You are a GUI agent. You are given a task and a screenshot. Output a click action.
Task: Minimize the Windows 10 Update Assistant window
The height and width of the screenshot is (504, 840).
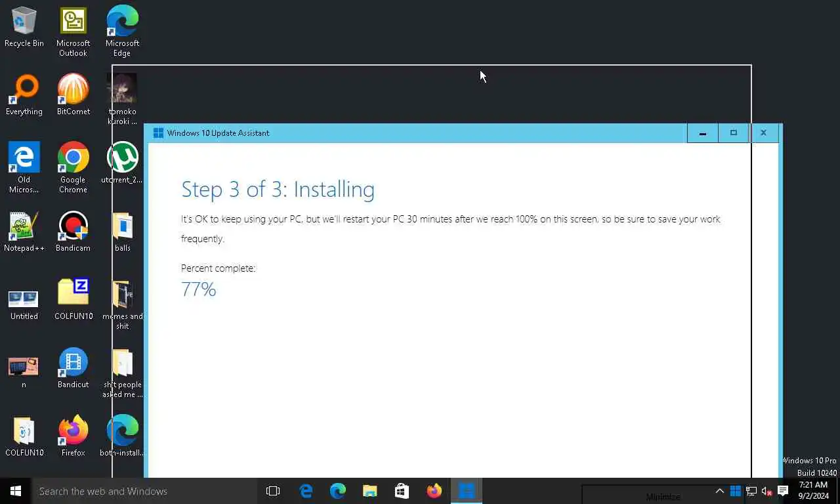coord(703,133)
